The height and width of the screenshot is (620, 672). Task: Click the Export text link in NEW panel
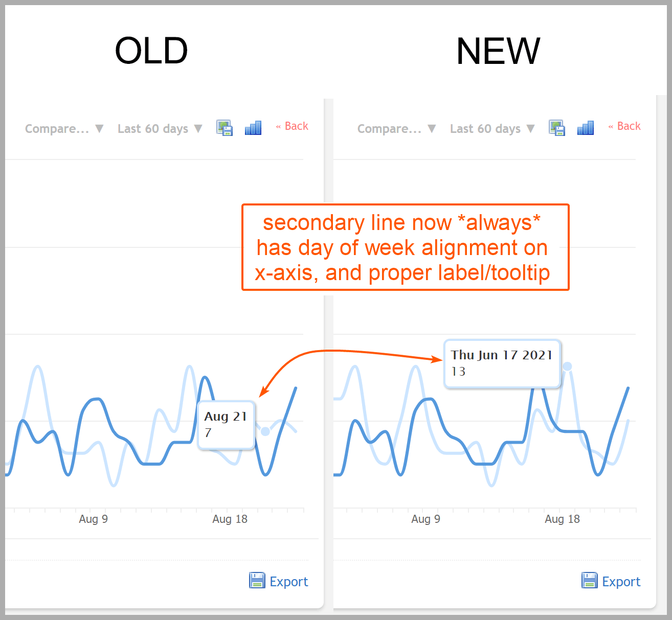coord(621,582)
